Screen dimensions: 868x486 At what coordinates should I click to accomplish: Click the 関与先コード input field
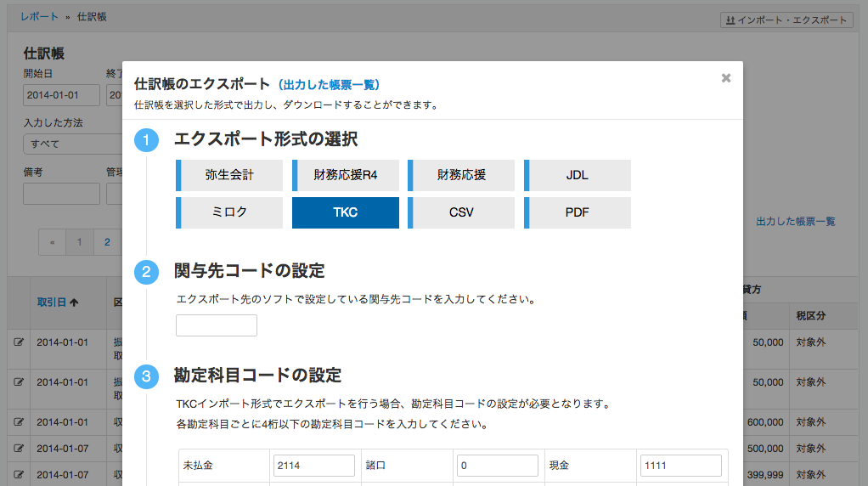217,325
